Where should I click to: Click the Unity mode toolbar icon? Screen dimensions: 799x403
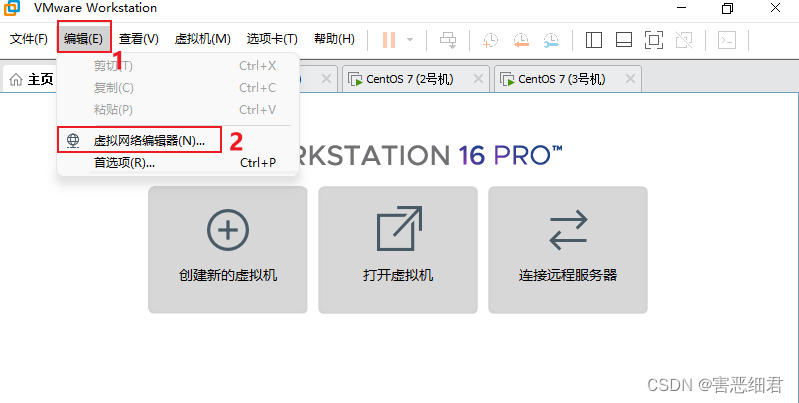[x=684, y=40]
